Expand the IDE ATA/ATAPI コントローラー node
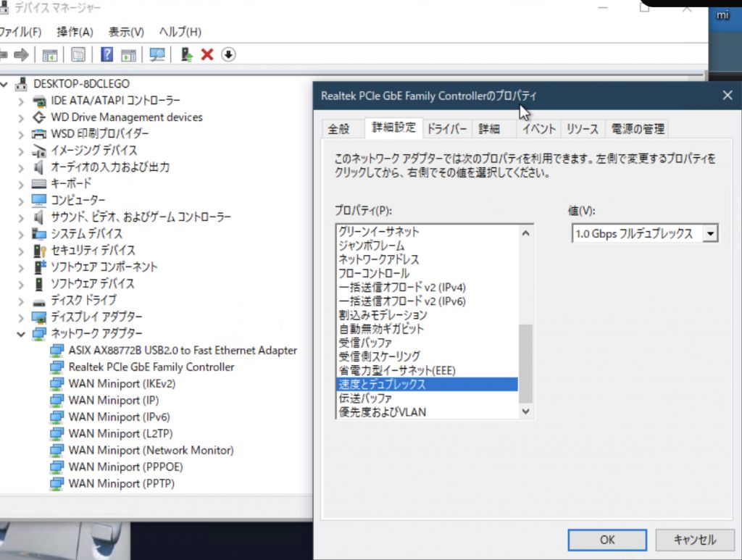Image resolution: width=742 pixels, height=560 pixels. point(21,101)
